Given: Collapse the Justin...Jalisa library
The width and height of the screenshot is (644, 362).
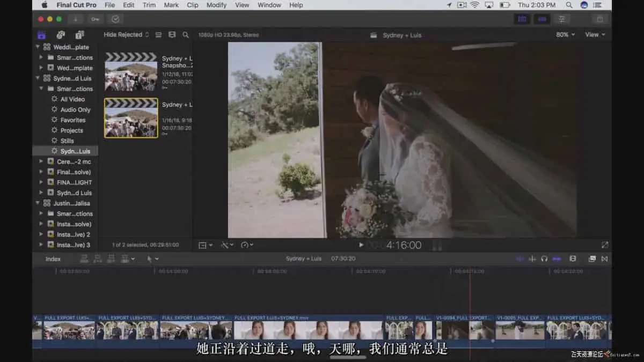Looking at the screenshot, I should pyautogui.click(x=38, y=203).
